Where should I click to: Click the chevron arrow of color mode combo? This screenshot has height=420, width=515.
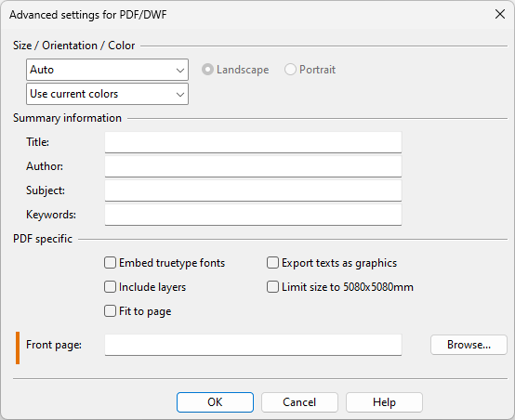pos(180,95)
